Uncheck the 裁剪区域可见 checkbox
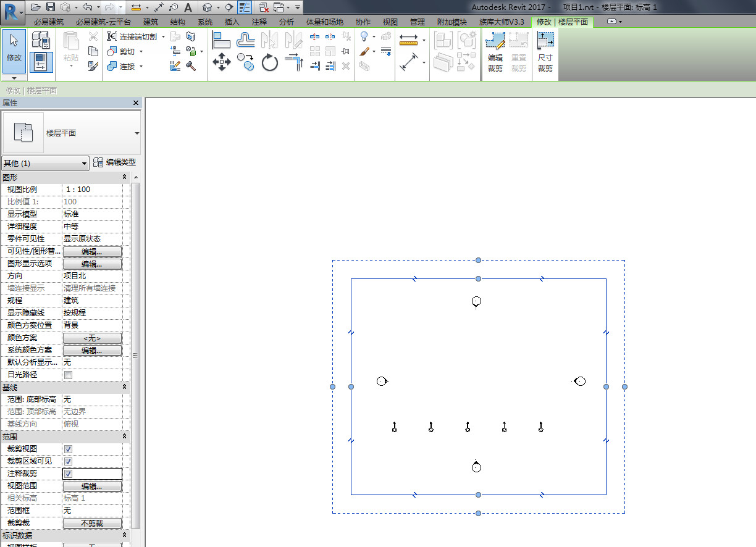 [69, 461]
